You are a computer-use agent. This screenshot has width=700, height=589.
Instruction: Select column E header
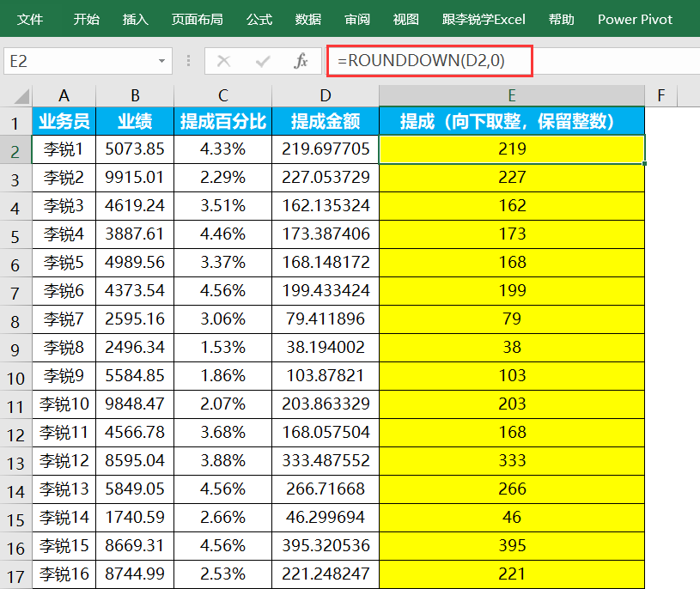tap(512, 95)
